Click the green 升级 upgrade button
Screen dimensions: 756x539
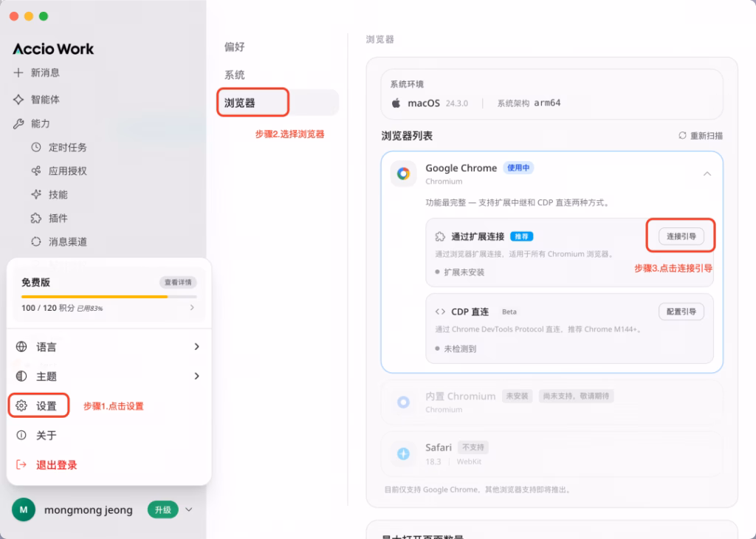163,509
